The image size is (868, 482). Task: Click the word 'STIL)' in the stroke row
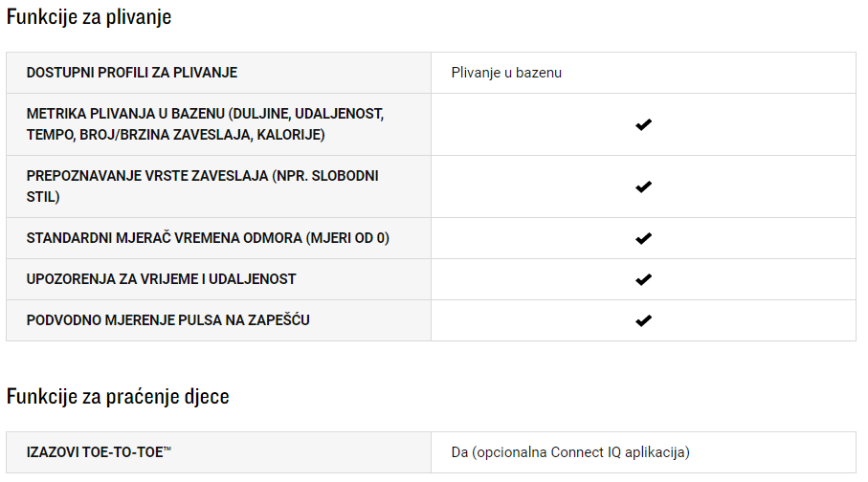(43, 196)
